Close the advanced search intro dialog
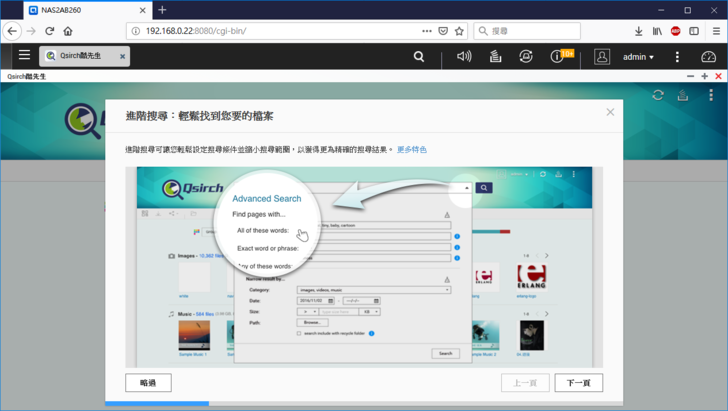 click(610, 112)
